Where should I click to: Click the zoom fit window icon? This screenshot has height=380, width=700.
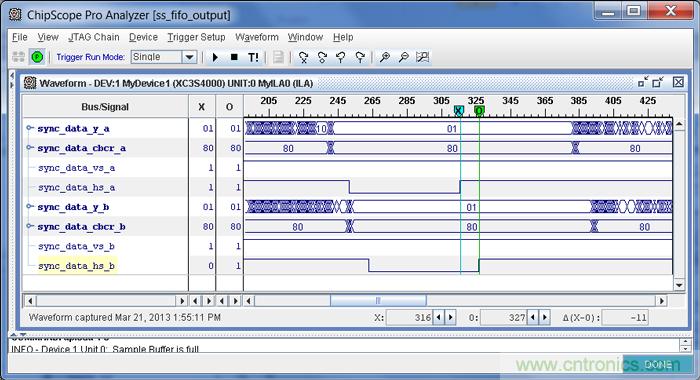click(422, 57)
